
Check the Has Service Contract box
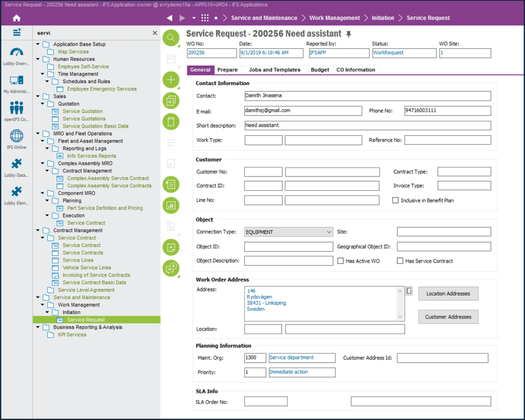click(400, 261)
